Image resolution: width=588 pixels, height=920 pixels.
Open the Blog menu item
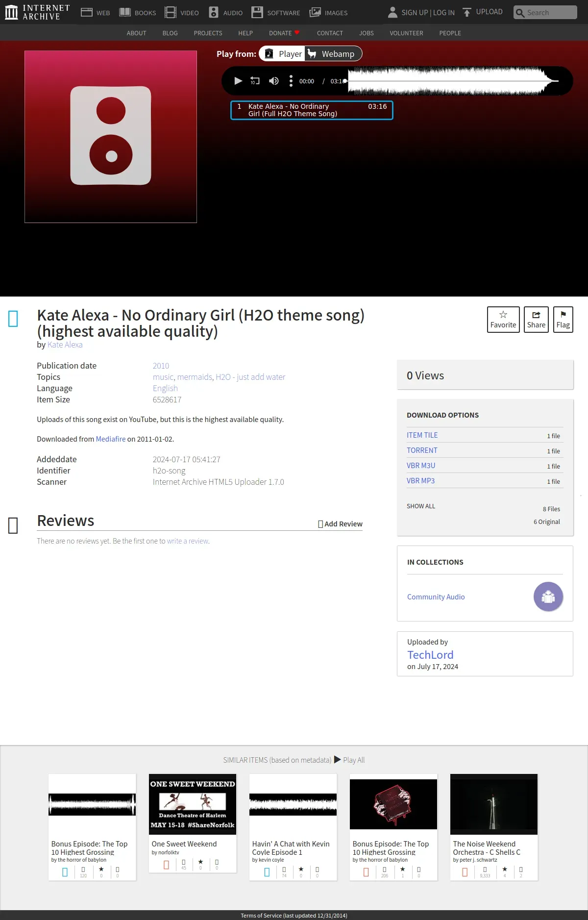170,33
